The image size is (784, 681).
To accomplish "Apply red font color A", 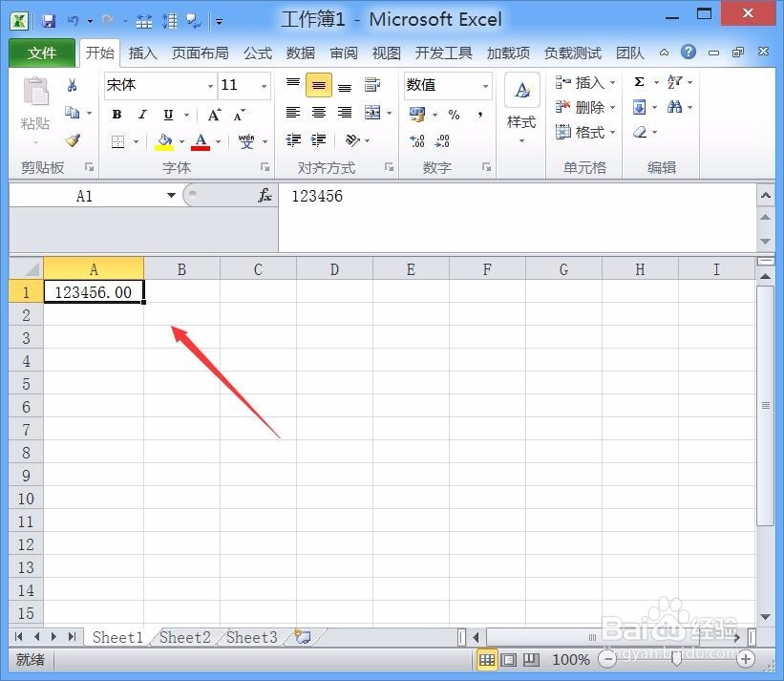I will (201, 142).
